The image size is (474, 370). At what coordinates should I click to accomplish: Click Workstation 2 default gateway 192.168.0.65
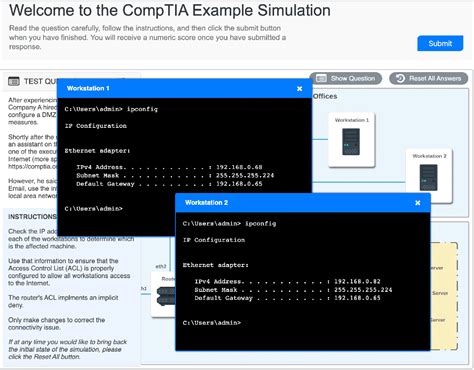click(357, 298)
